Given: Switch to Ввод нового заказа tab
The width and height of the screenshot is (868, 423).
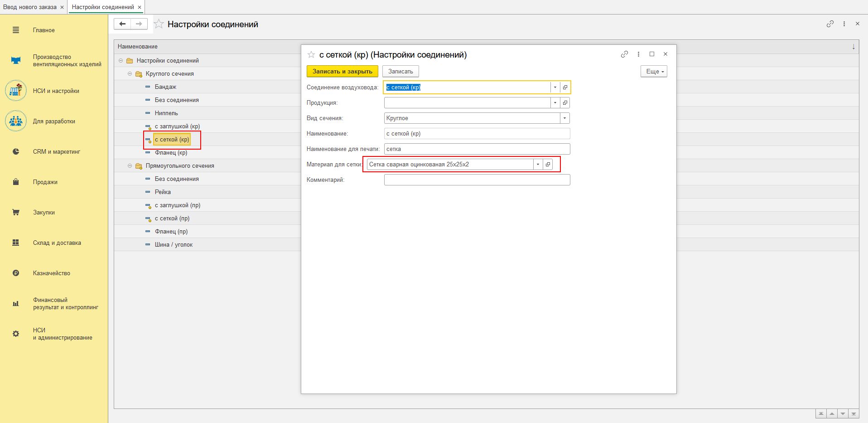Looking at the screenshot, I should [30, 7].
